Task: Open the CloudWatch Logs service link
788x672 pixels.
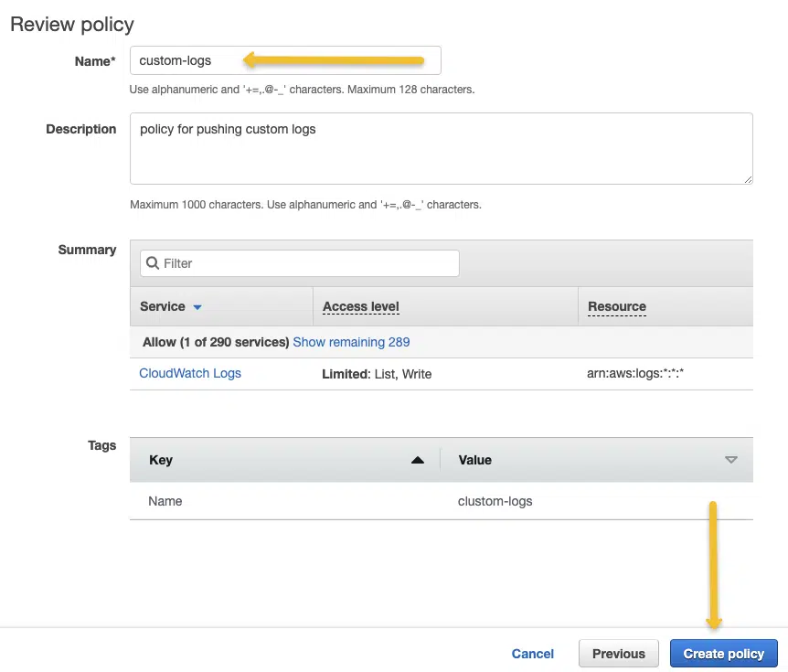Action: click(190, 373)
